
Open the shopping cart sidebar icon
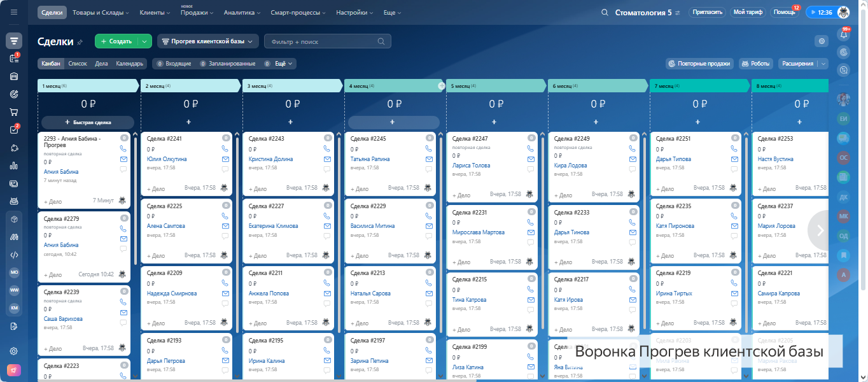click(x=14, y=112)
